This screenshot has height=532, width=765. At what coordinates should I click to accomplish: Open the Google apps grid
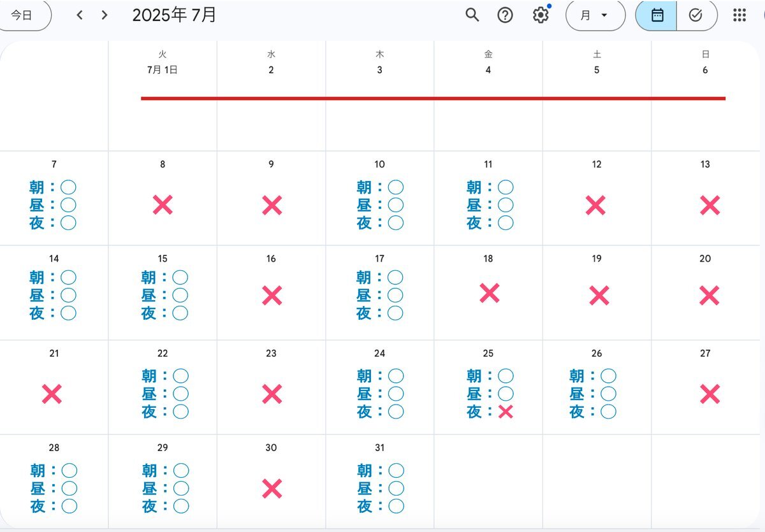tap(739, 15)
